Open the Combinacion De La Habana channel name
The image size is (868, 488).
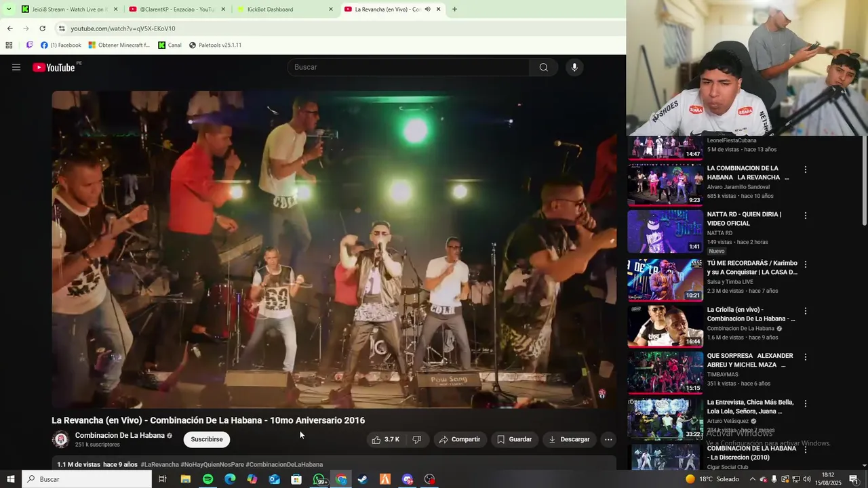click(x=120, y=435)
